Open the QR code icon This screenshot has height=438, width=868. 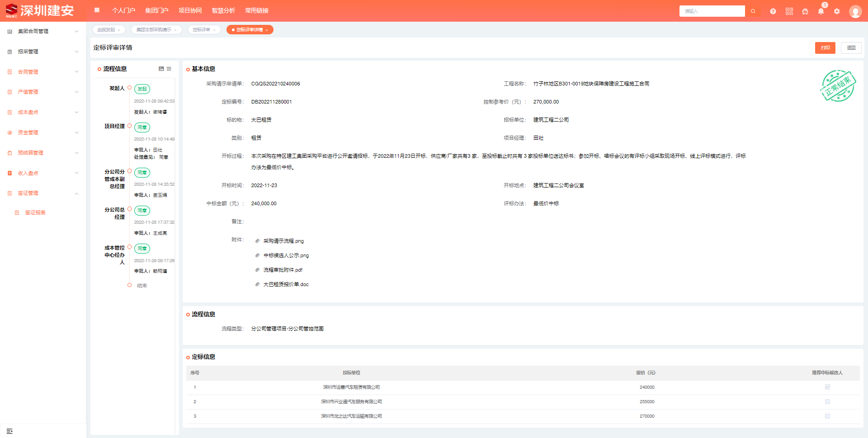pyautogui.click(x=789, y=11)
